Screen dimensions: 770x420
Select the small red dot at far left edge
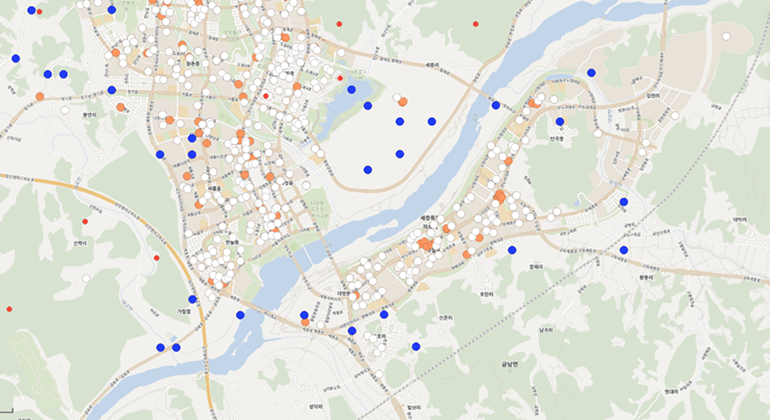[9, 309]
